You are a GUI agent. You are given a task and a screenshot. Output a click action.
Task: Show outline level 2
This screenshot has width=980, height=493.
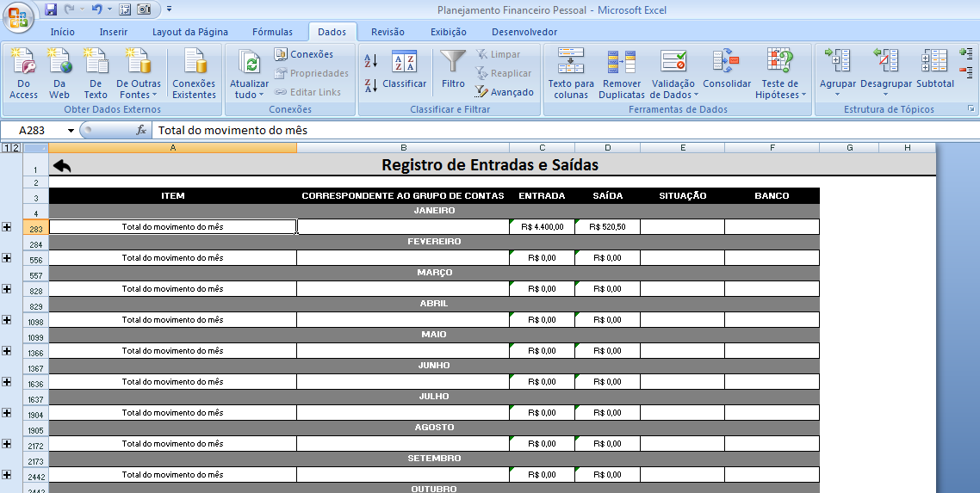[x=16, y=148]
